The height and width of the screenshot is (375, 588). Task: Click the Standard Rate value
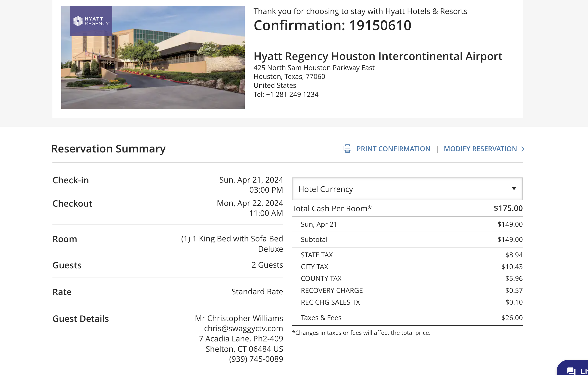[x=257, y=292]
